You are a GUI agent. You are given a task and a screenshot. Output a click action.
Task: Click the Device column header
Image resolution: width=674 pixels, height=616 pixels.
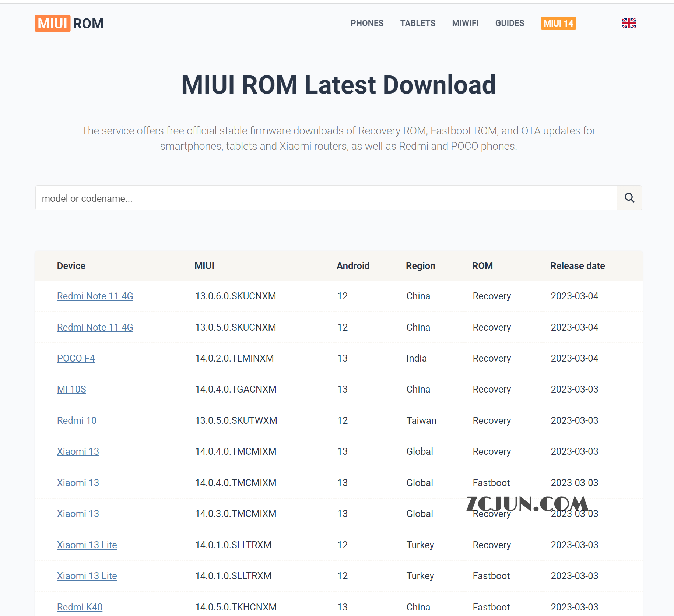71,266
